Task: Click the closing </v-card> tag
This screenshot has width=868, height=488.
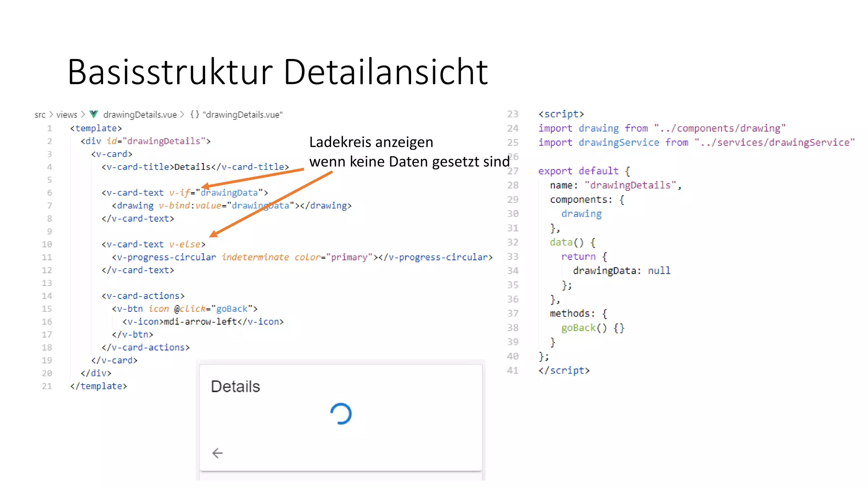Action: point(114,360)
